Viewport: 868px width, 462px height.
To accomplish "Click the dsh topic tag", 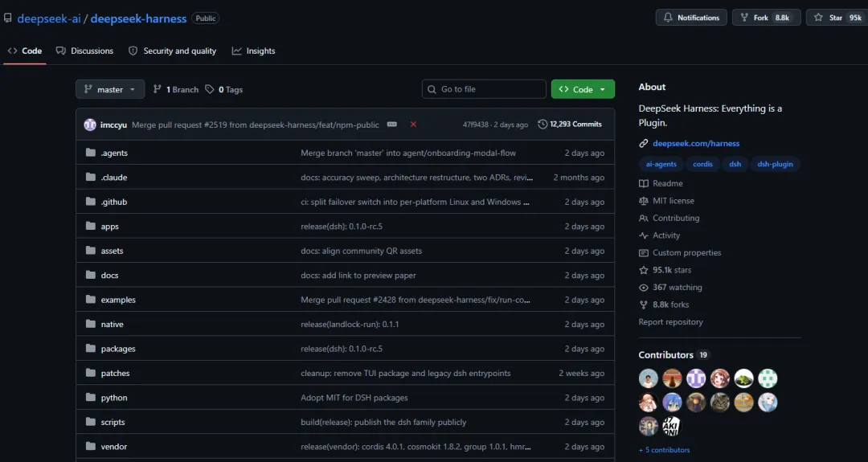I will click(735, 165).
